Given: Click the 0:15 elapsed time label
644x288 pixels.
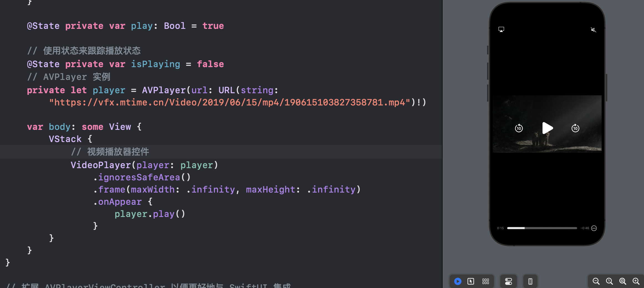Looking at the screenshot, I should (x=500, y=228).
